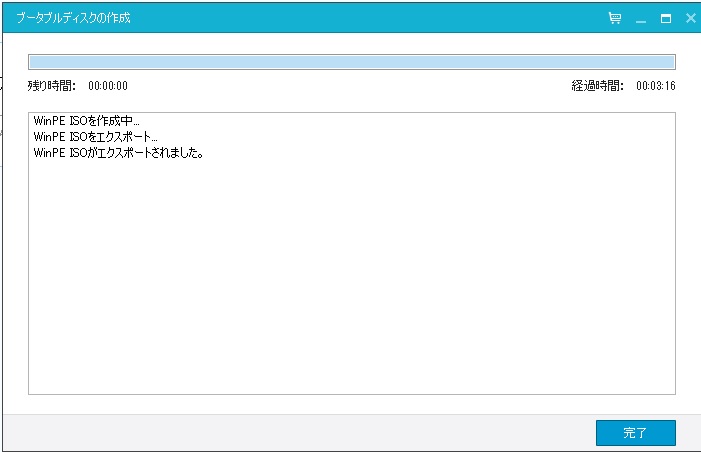Image resolution: width=701 pixels, height=452 pixels.
Task: Click the completed progress bar
Action: 351,61
